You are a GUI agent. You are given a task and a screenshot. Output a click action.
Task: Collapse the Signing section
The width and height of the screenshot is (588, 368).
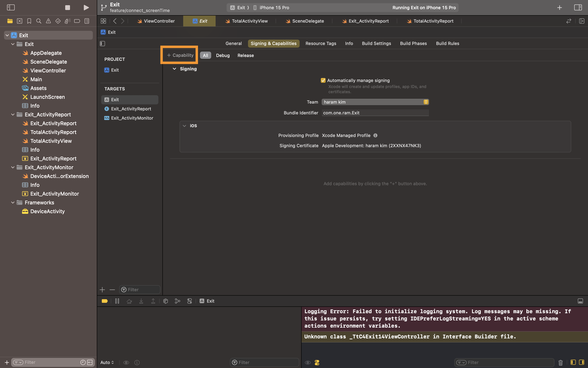[x=174, y=69]
